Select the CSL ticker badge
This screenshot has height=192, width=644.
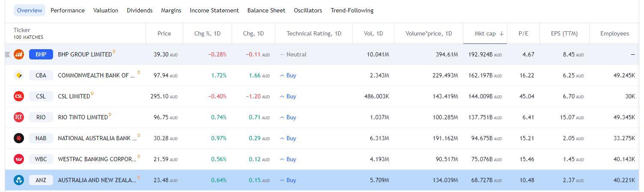[x=41, y=96]
